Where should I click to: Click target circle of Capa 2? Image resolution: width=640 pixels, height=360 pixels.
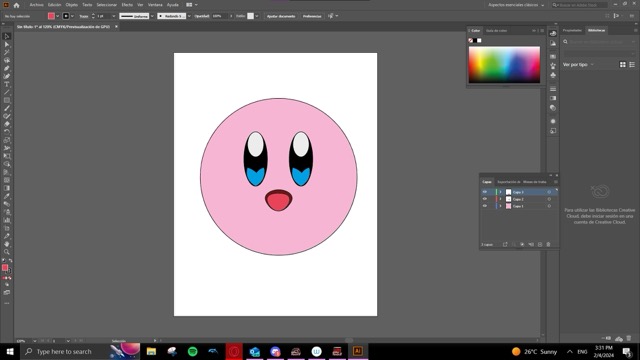click(549, 199)
